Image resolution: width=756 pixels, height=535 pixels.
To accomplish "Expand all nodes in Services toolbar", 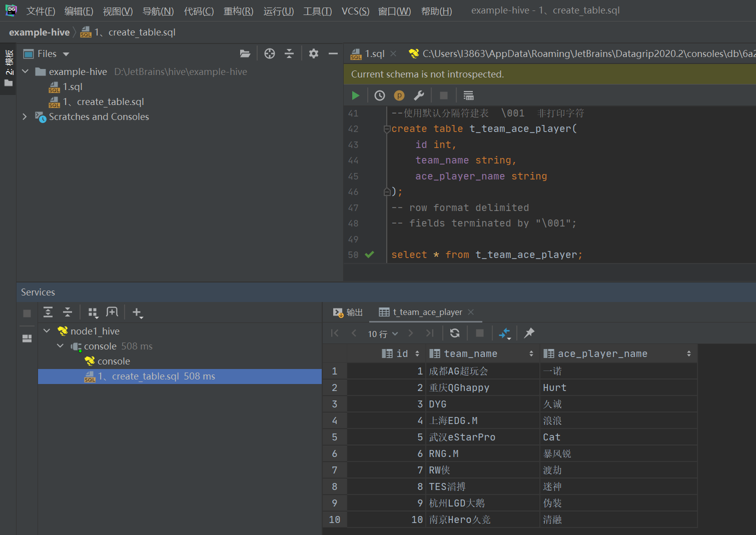I will click(x=48, y=312).
